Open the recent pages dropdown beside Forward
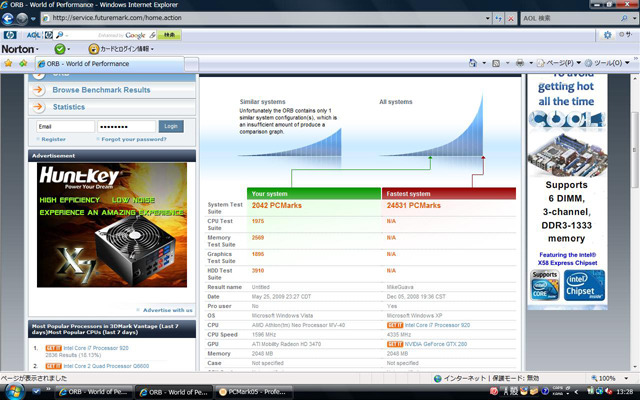 33,19
